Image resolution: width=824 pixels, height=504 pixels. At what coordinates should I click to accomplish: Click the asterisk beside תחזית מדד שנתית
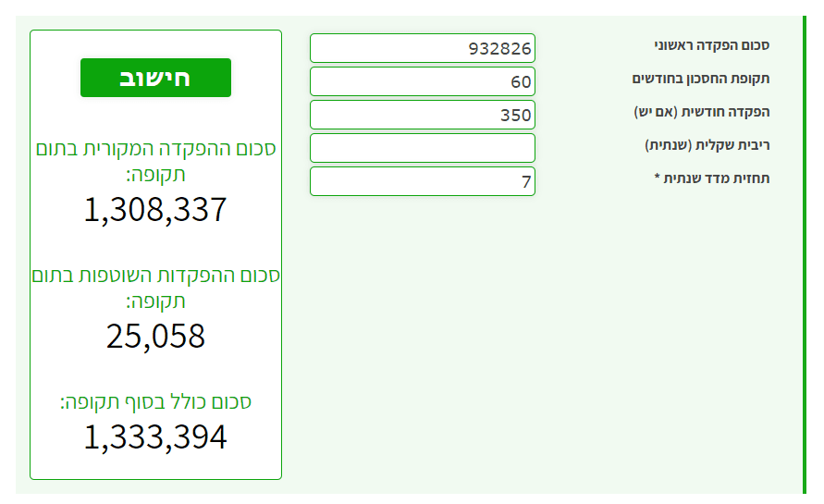[658, 178]
